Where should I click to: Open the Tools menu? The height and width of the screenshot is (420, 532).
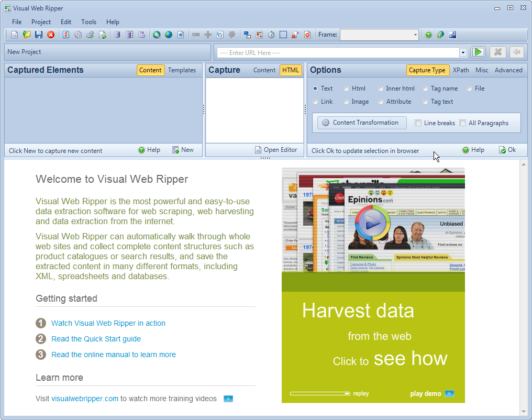tap(88, 21)
